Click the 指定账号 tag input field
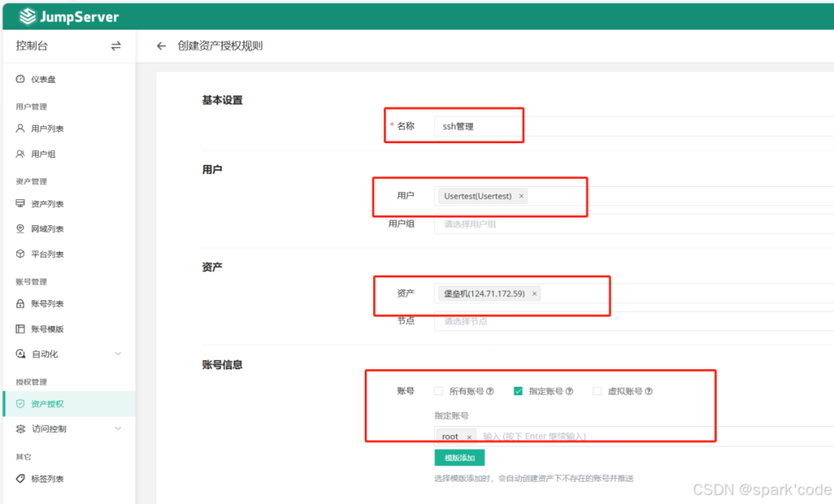Viewport: 834px width, 504px height. tap(634, 437)
